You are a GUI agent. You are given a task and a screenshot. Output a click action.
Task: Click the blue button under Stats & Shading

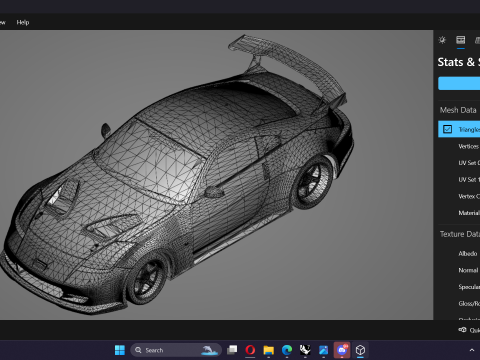[x=459, y=83]
